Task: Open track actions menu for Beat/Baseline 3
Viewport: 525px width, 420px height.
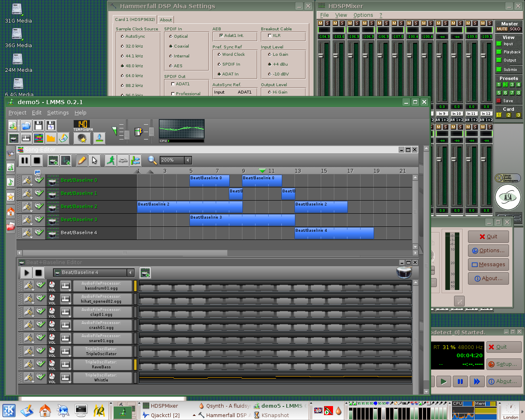Action: click(x=27, y=219)
